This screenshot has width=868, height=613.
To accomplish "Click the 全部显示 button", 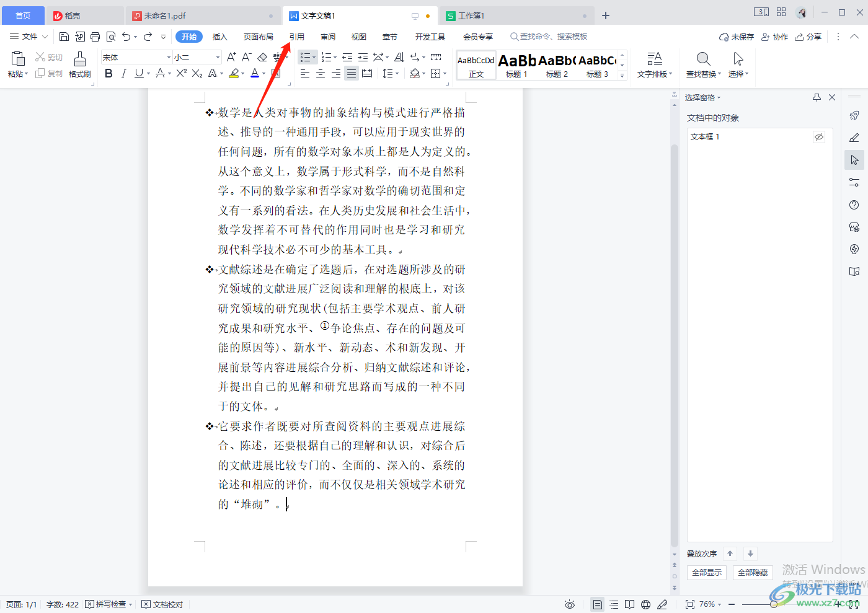I will [x=707, y=573].
